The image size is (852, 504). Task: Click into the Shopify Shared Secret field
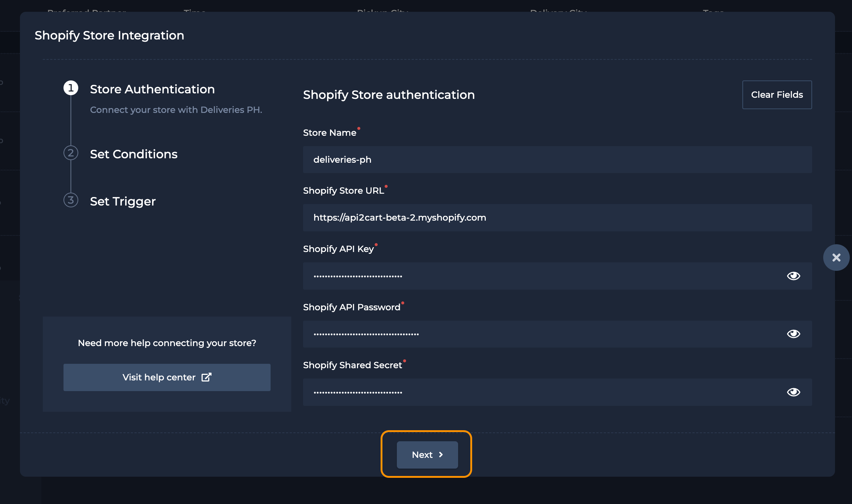[557, 392]
